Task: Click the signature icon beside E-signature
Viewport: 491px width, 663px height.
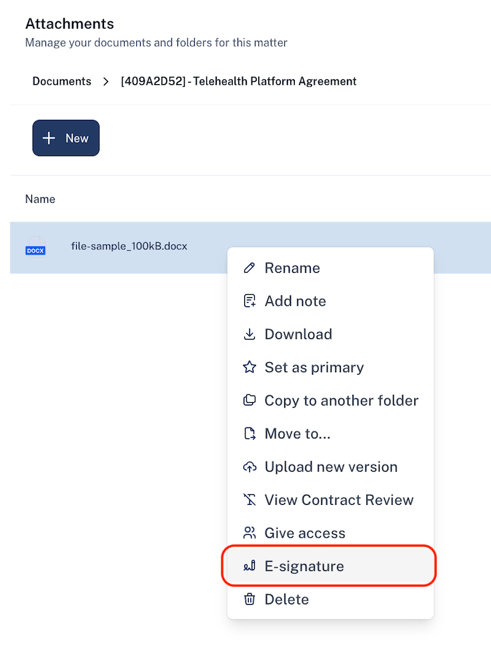Action: point(249,566)
